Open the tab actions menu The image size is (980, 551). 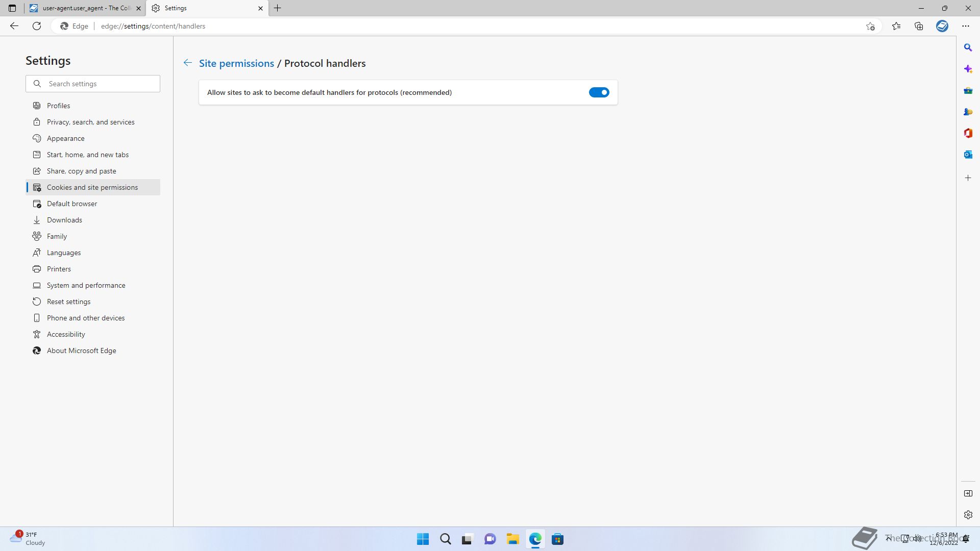[12, 8]
